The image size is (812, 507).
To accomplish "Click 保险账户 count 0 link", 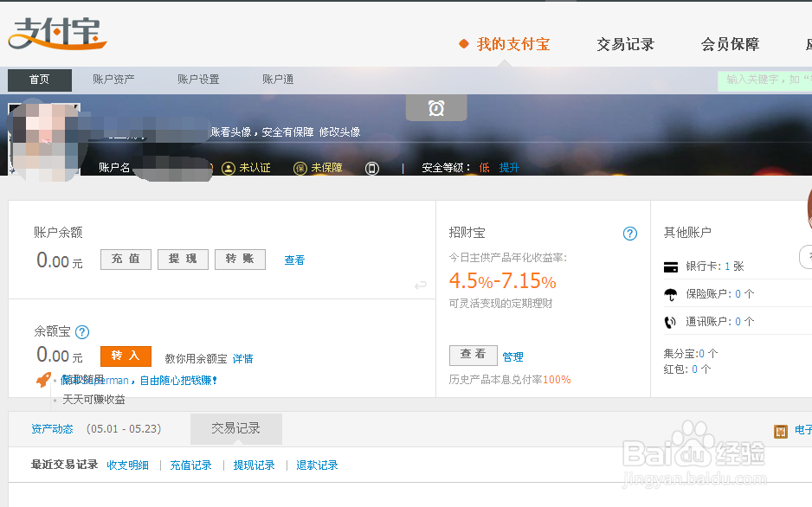I will (x=738, y=294).
